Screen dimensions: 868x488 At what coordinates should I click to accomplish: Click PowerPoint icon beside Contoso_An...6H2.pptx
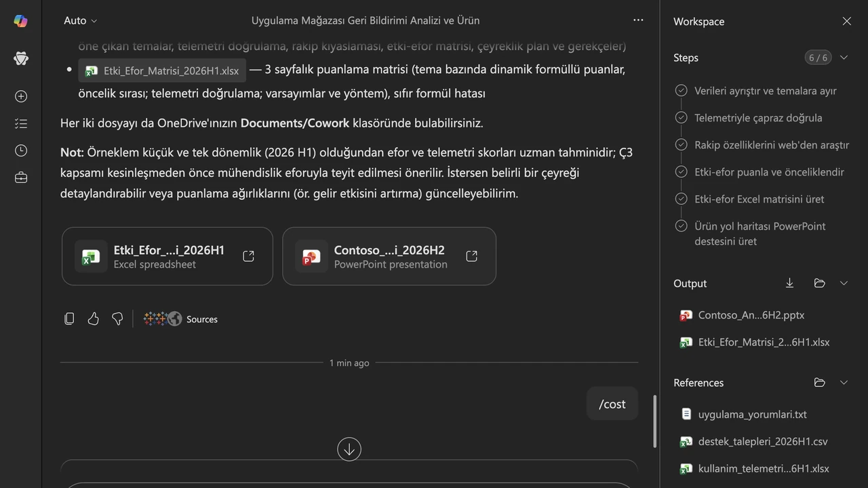(686, 315)
